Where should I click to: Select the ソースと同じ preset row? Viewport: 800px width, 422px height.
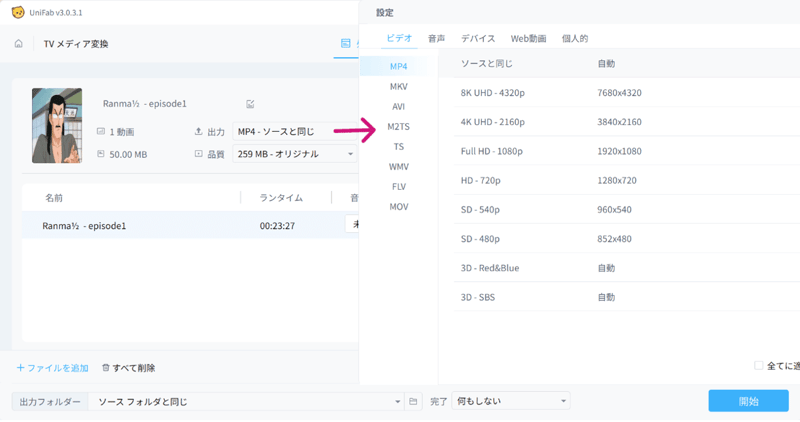tap(627, 64)
